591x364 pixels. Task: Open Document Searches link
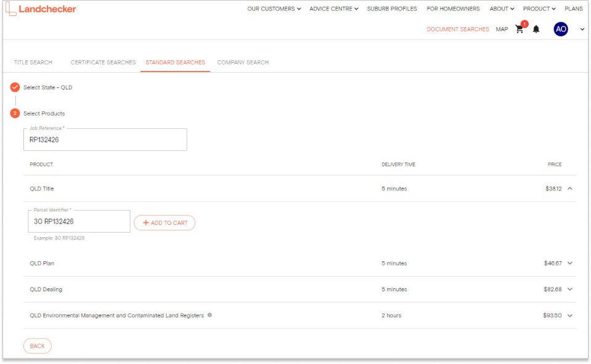click(x=457, y=29)
